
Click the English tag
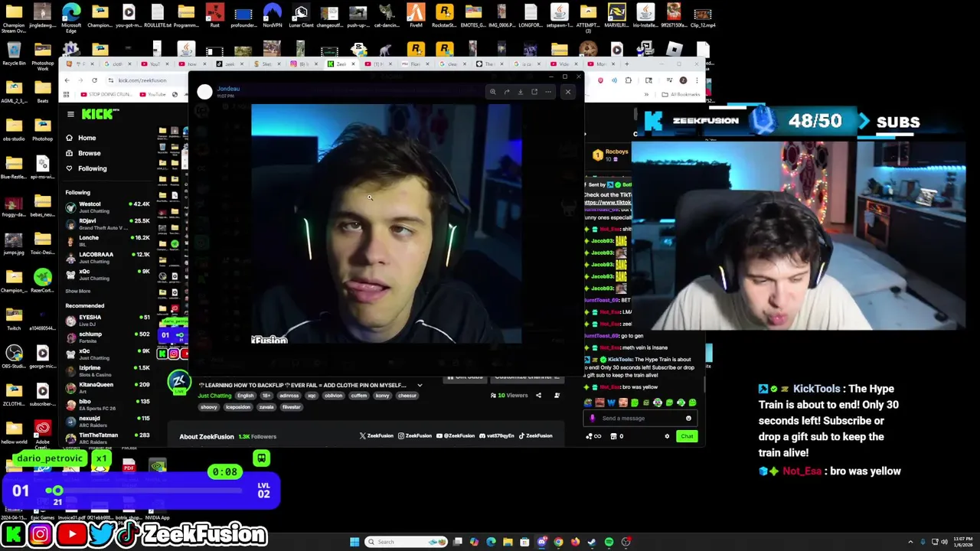(x=245, y=396)
